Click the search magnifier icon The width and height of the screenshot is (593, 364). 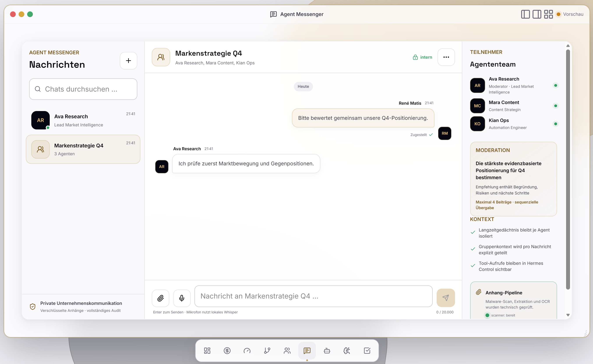pyautogui.click(x=37, y=89)
